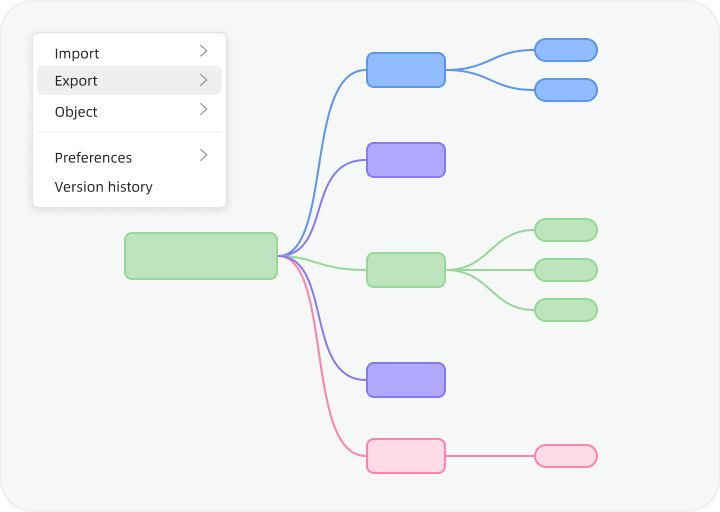Select the large pink branch node
This screenshot has width=720, height=512.
click(x=405, y=456)
